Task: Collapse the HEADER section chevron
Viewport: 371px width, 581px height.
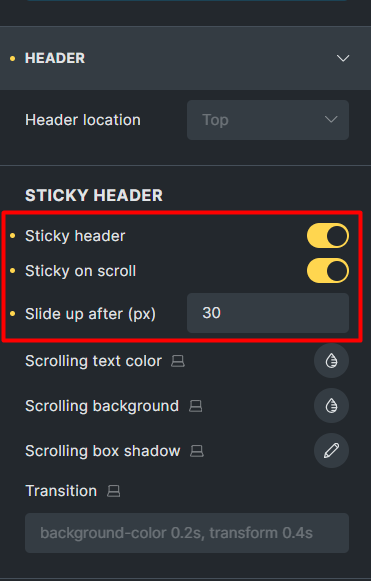Action: pos(343,58)
